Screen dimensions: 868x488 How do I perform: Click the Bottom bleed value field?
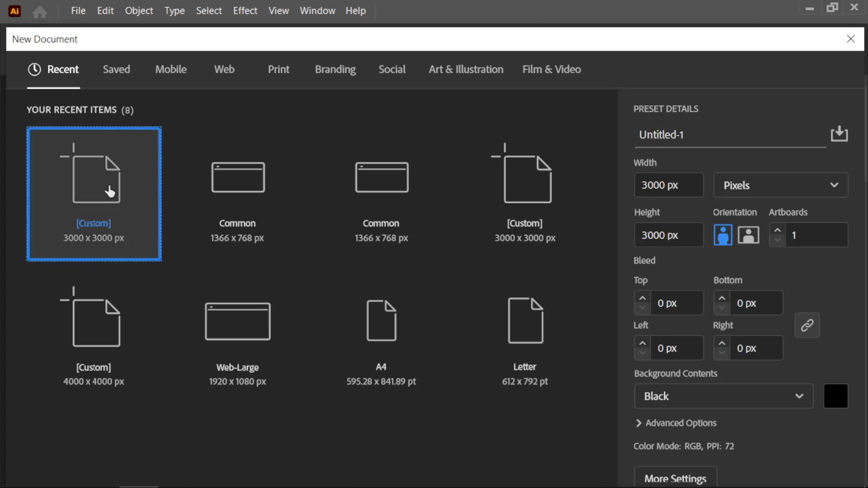756,303
